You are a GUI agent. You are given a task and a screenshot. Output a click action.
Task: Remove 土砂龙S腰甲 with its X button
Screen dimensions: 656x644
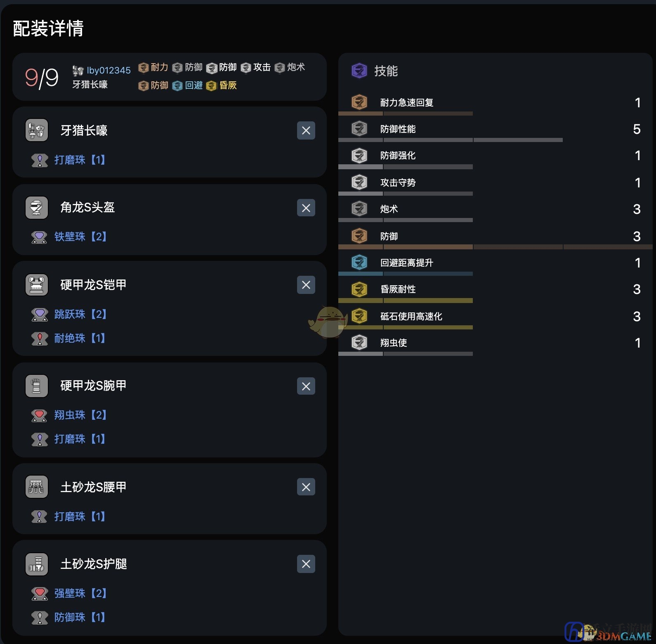pos(306,487)
